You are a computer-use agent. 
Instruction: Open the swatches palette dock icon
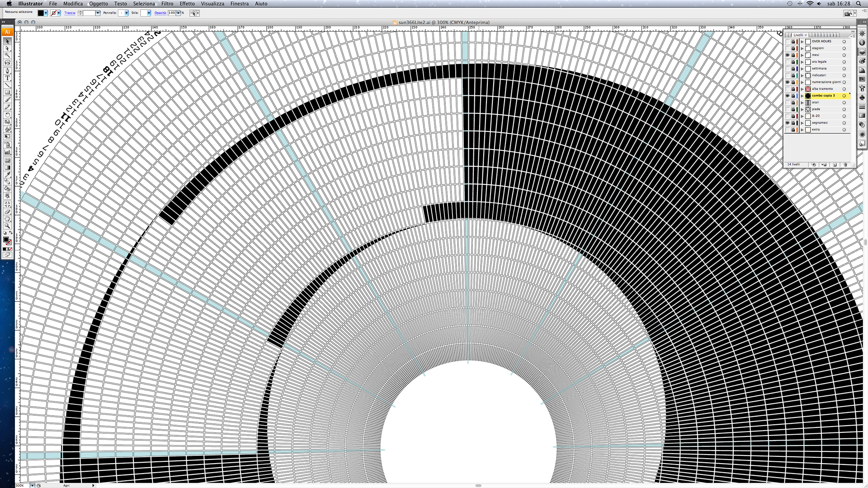point(862,79)
